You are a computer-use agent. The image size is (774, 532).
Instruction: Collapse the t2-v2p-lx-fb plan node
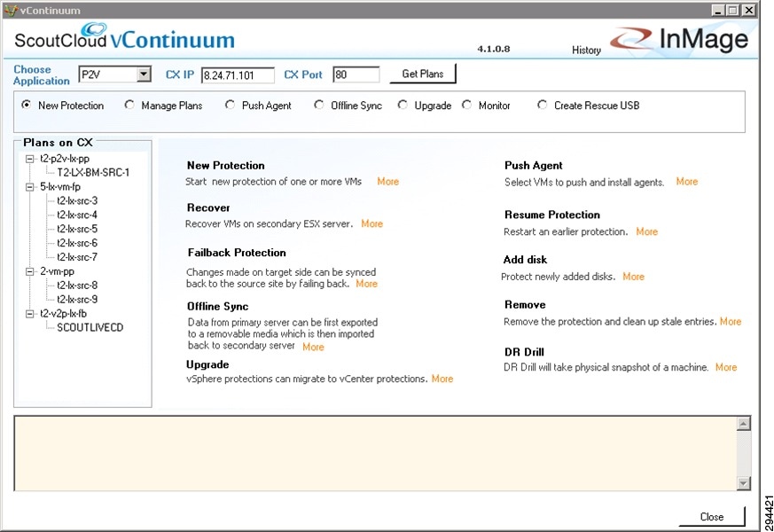30,314
